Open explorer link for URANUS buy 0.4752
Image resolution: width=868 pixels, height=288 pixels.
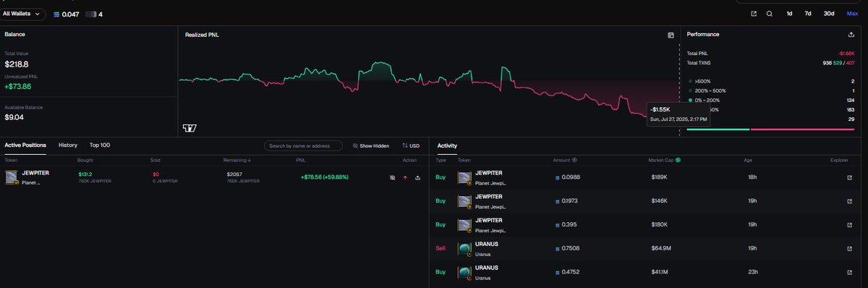coord(849,272)
